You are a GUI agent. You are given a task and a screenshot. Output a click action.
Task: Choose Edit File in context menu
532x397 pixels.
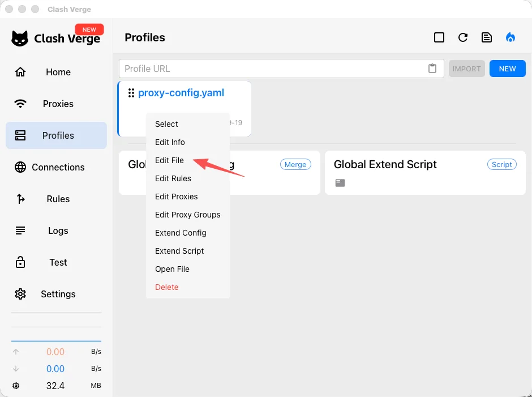point(188,160)
